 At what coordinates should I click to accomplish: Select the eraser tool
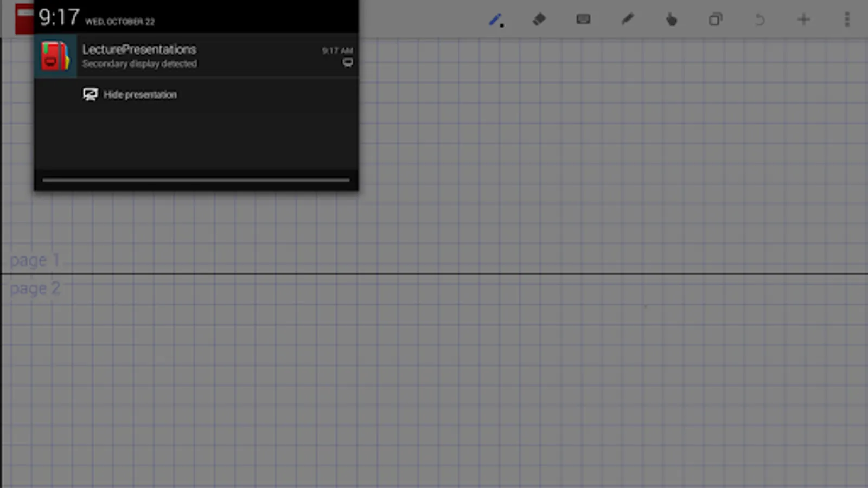point(539,20)
